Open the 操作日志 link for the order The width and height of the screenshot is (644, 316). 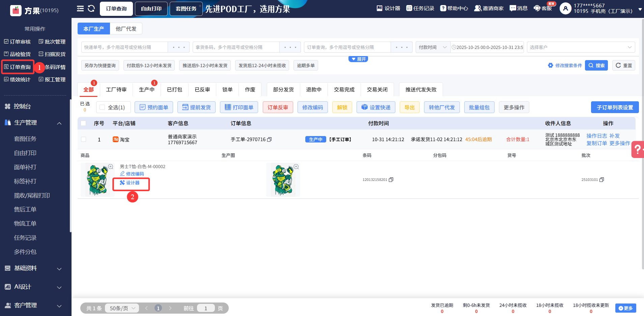596,136
